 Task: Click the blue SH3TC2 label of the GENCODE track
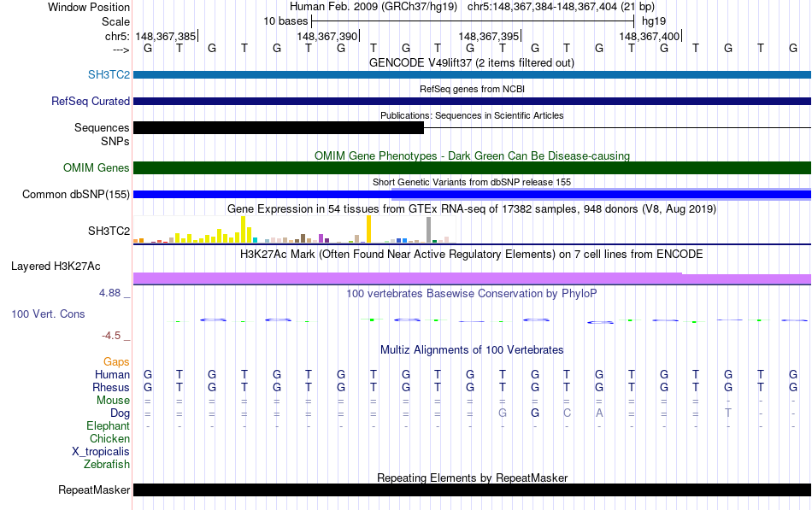(109, 74)
